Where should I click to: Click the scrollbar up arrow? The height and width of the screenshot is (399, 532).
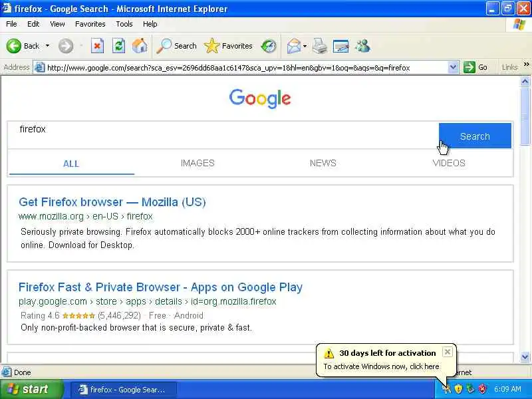coord(525,81)
